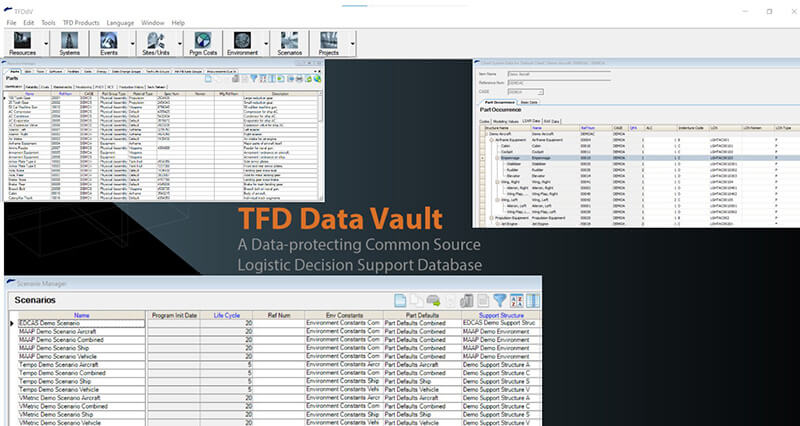Click the sort icon in Parts window
Image resolution: width=800 pixels, height=426 pixels.
[263, 79]
